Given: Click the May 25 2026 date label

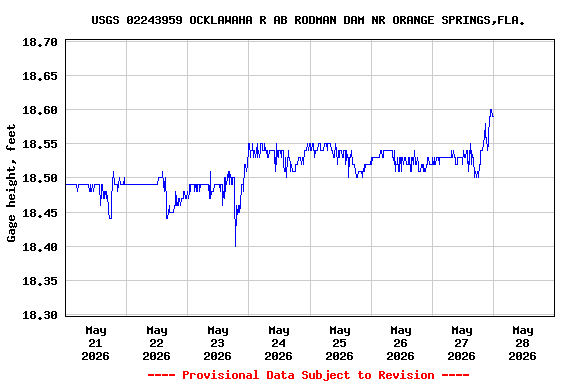Looking at the screenshot, I should tap(339, 343).
